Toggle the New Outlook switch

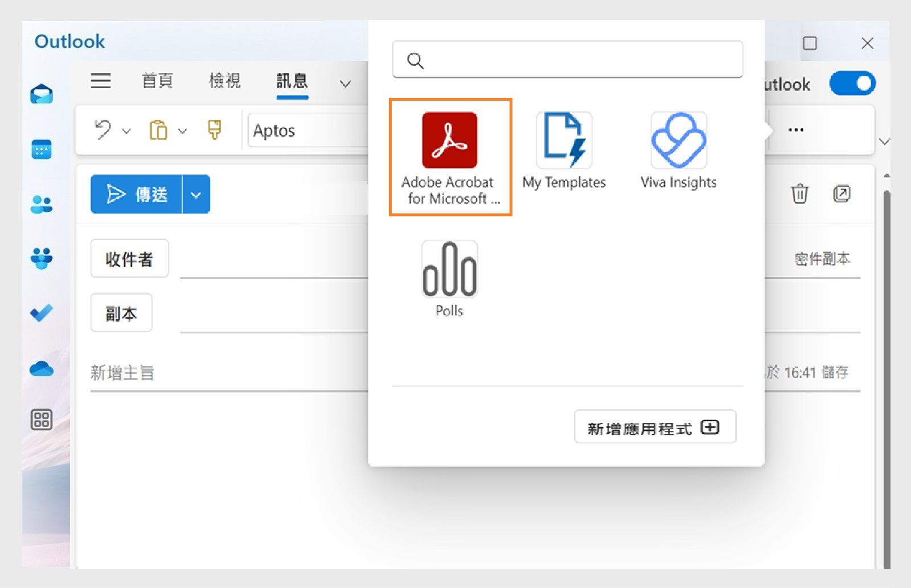(x=852, y=83)
